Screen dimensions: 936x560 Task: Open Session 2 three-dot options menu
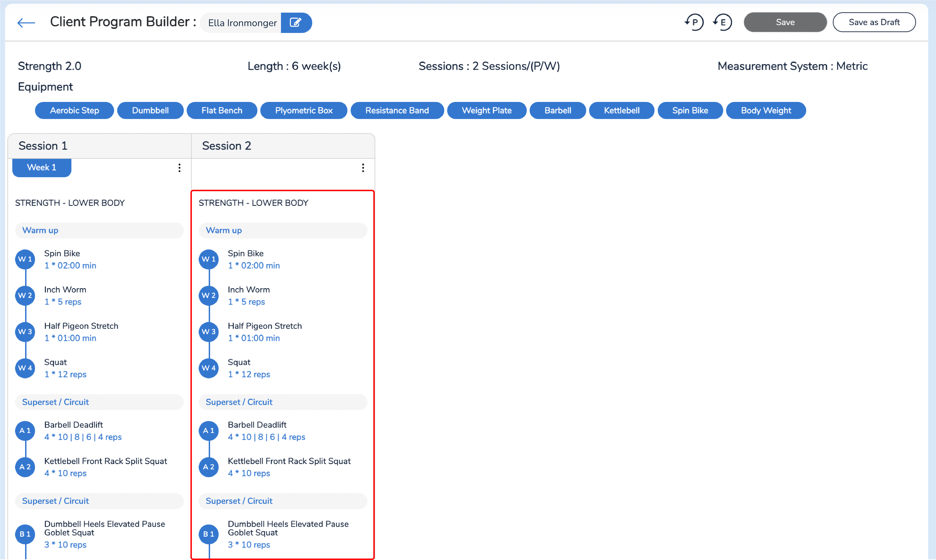pyautogui.click(x=363, y=168)
